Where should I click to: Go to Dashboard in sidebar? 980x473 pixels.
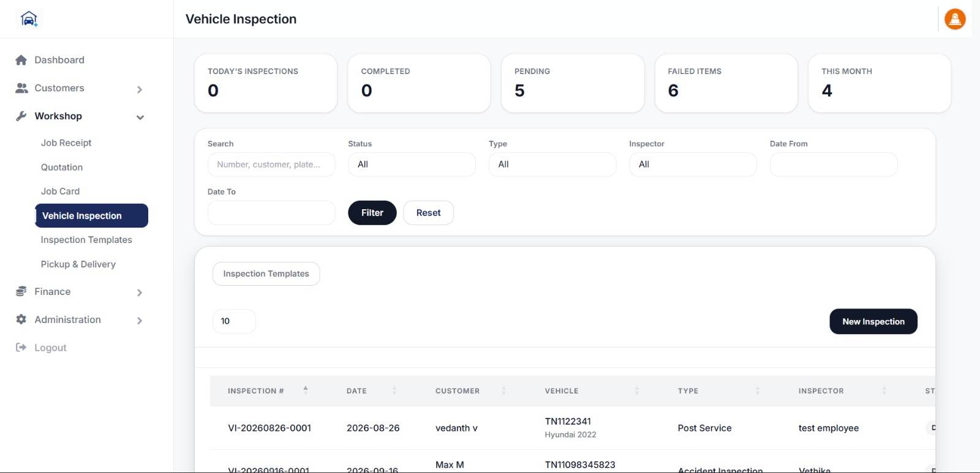click(x=59, y=60)
